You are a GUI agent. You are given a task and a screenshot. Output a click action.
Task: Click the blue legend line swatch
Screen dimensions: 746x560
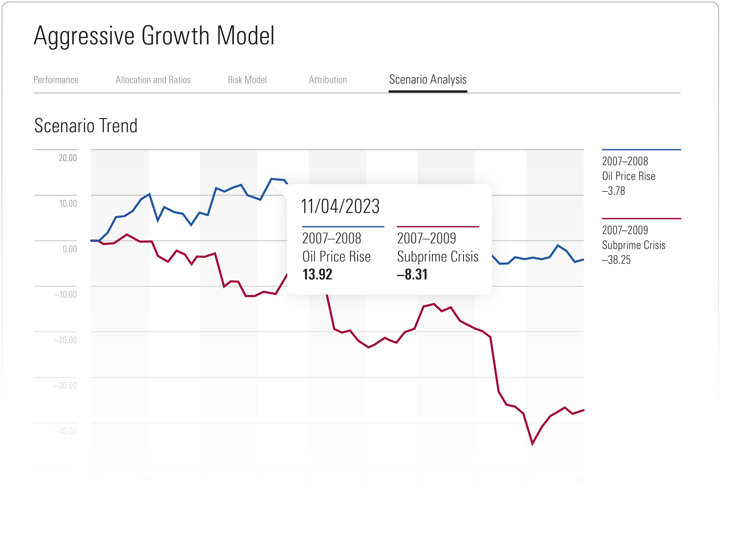(x=641, y=149)
